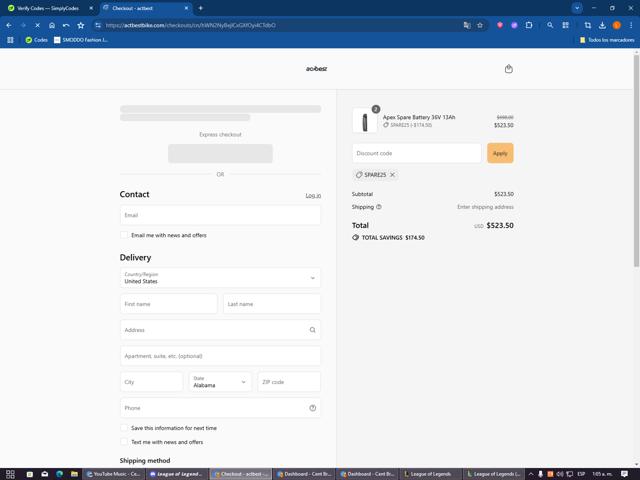Click the actbest store logo

tap(316, 69)
